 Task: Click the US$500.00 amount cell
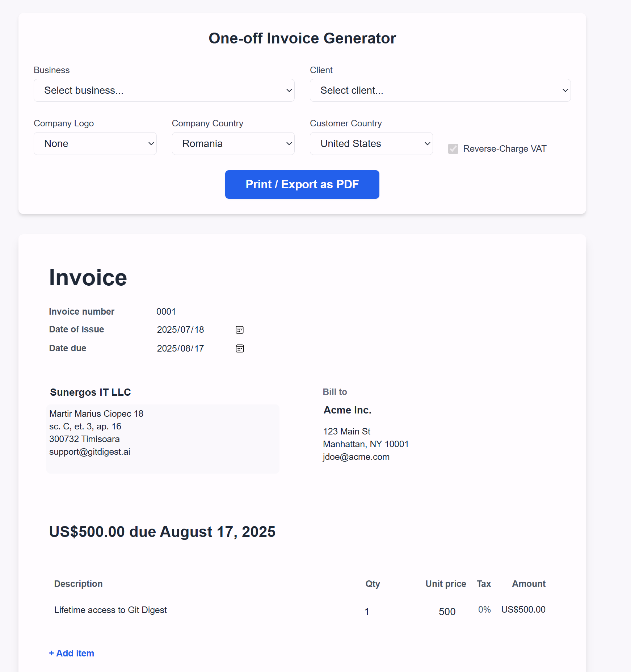coord(523,610)
